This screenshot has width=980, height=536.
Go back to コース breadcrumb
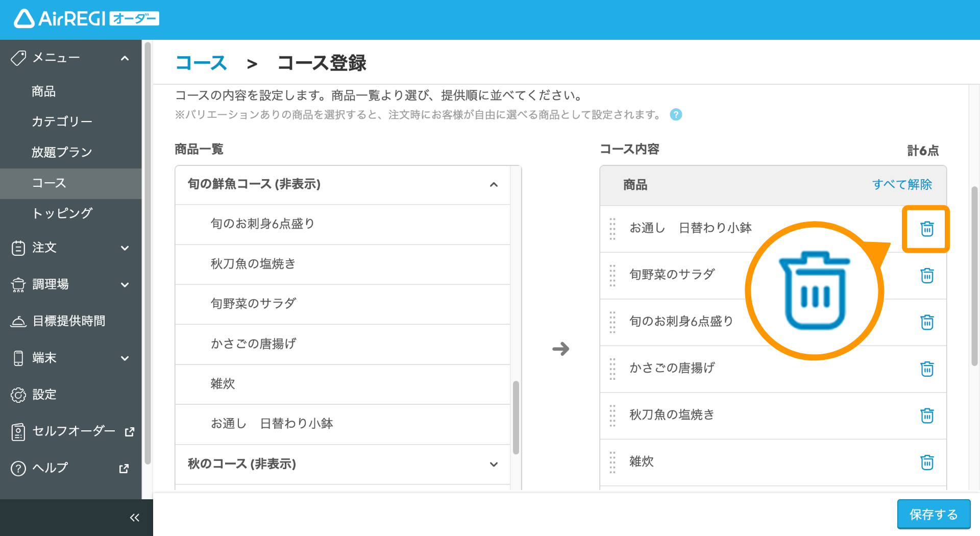(x=201, y=63)
